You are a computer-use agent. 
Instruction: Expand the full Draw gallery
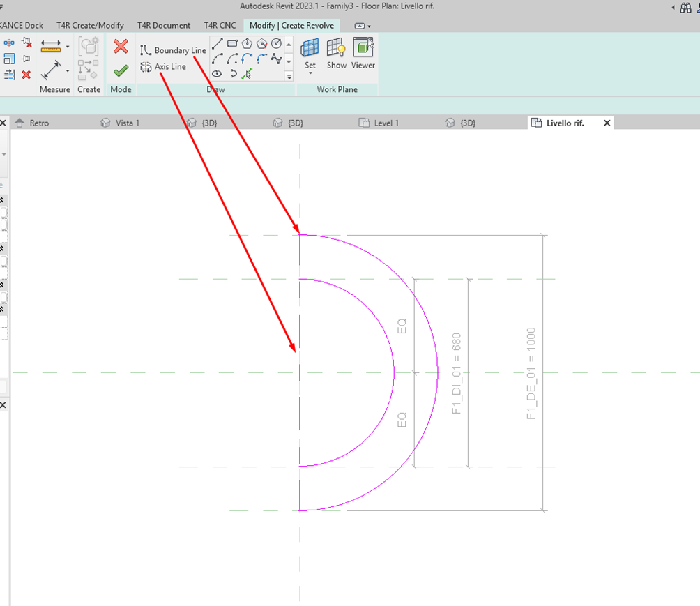289,77
